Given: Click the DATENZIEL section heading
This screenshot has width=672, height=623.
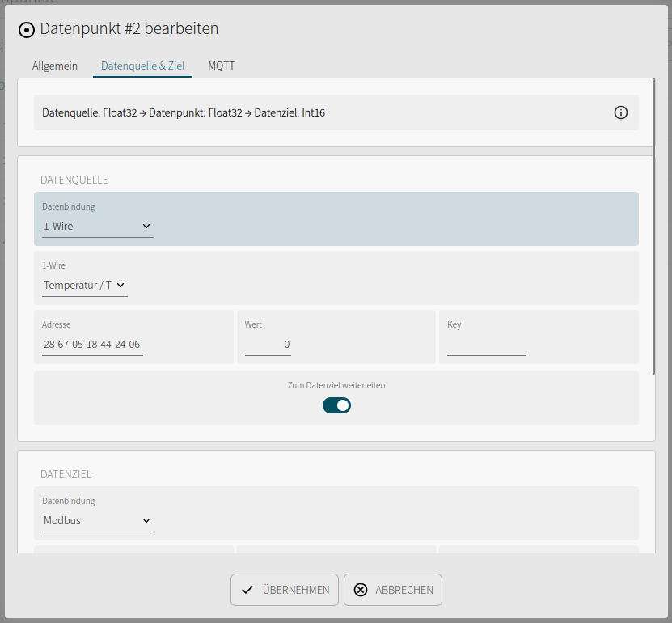Looking at the screenshot, I should point(66,474).
